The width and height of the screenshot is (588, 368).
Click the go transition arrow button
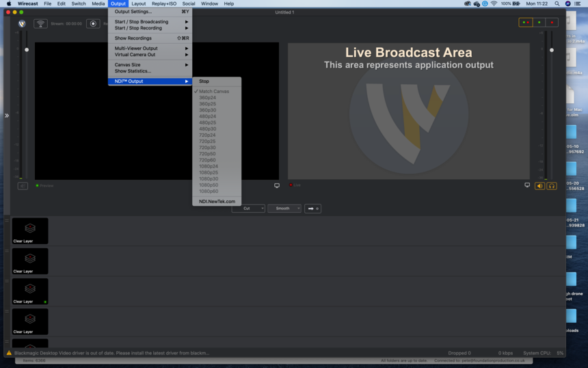(x=312, y=209)
